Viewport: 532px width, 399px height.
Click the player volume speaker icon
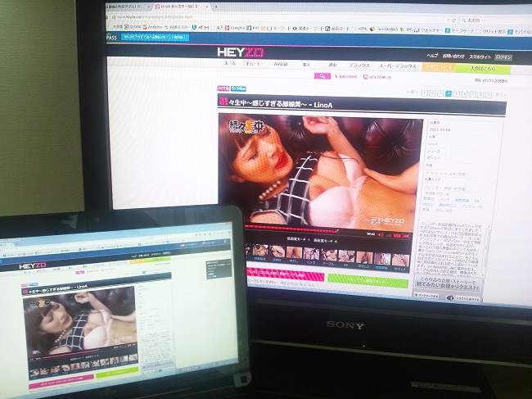[381, 234]
